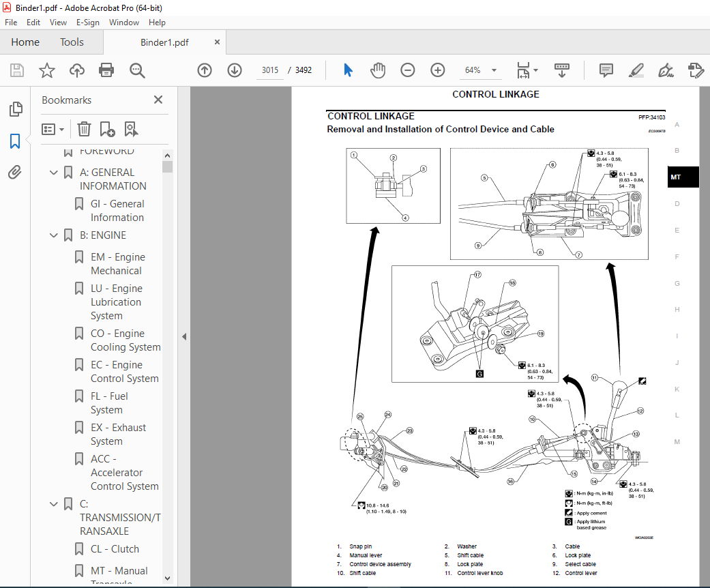This screenshot has width=710, height=588.
Task: Open the E-Sign menu
Action: tap(87, 23)
